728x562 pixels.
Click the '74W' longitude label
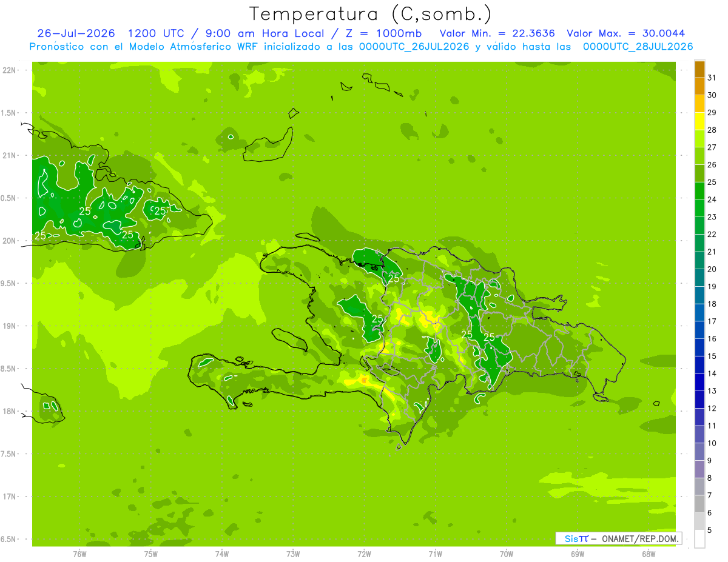[222, 554]
